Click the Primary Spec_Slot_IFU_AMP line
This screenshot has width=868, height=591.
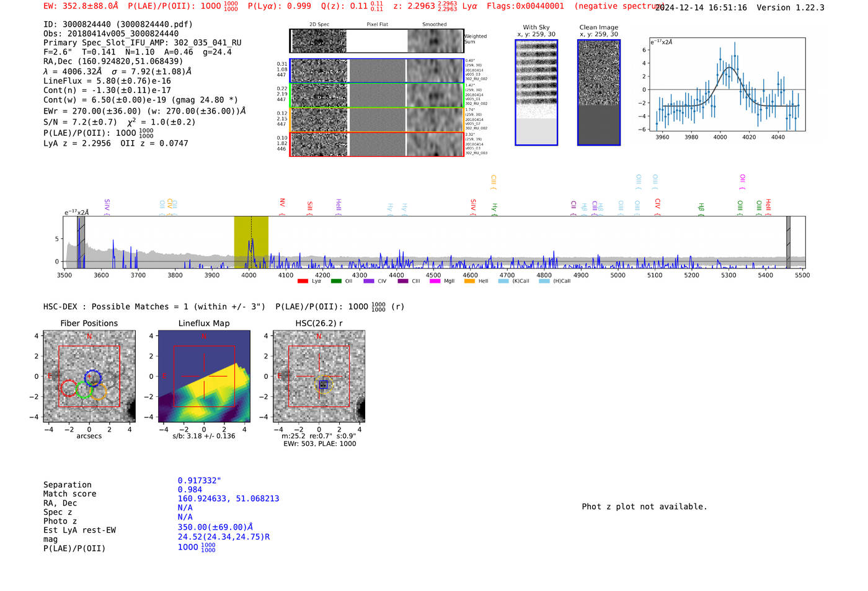[143, 43]
